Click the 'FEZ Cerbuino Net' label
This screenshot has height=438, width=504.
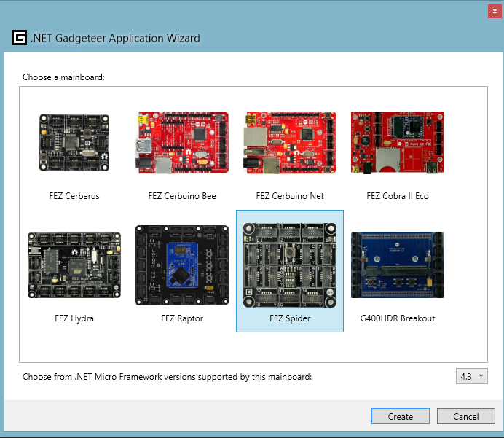[x=290, y=196]
